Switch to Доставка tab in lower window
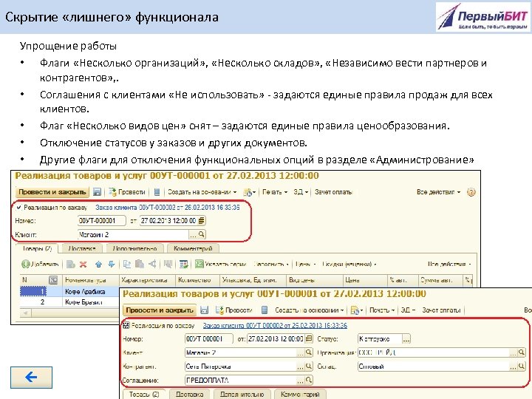 coord(190,395)
